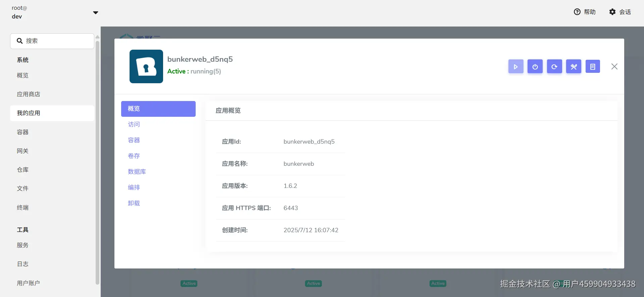Viewport: 644px width, 297px height.
Task: Open the 数据库 tab
Action: [158, 172]
